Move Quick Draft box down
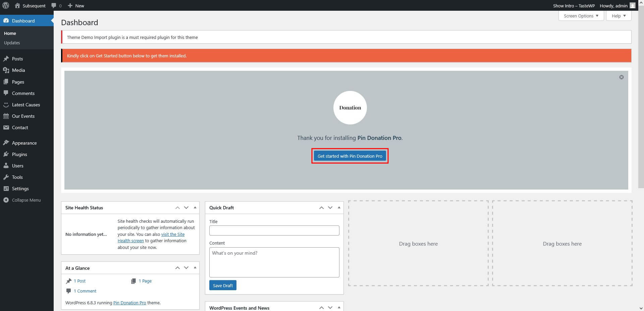Image resolution: width=644 pixels, height=311 pixels. click(x=330, y=208)
